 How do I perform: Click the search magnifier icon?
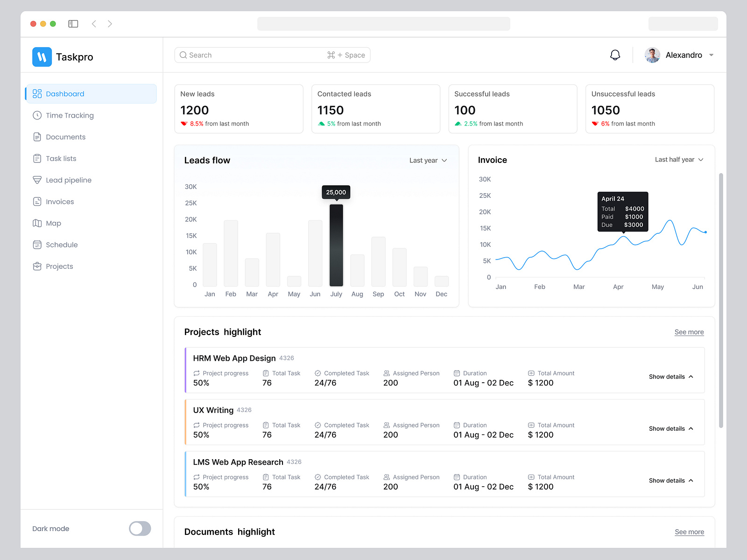183,55
